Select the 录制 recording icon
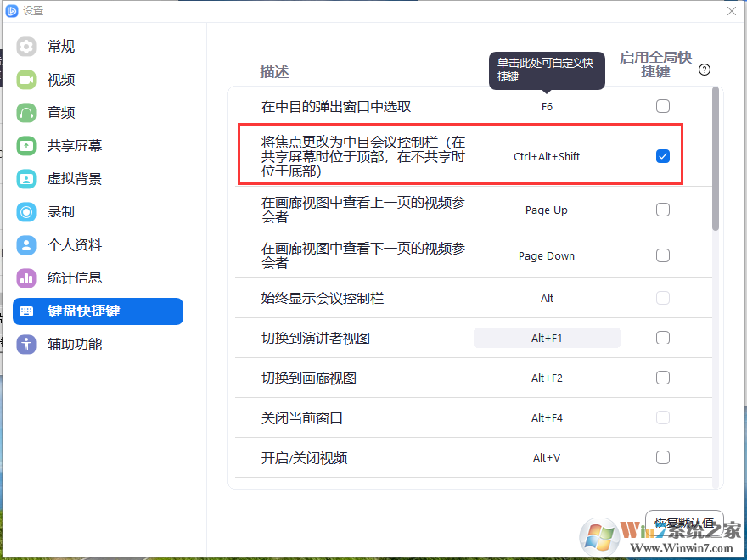Image resolution: width=747 pixels, height=560 pixels. 26,212
